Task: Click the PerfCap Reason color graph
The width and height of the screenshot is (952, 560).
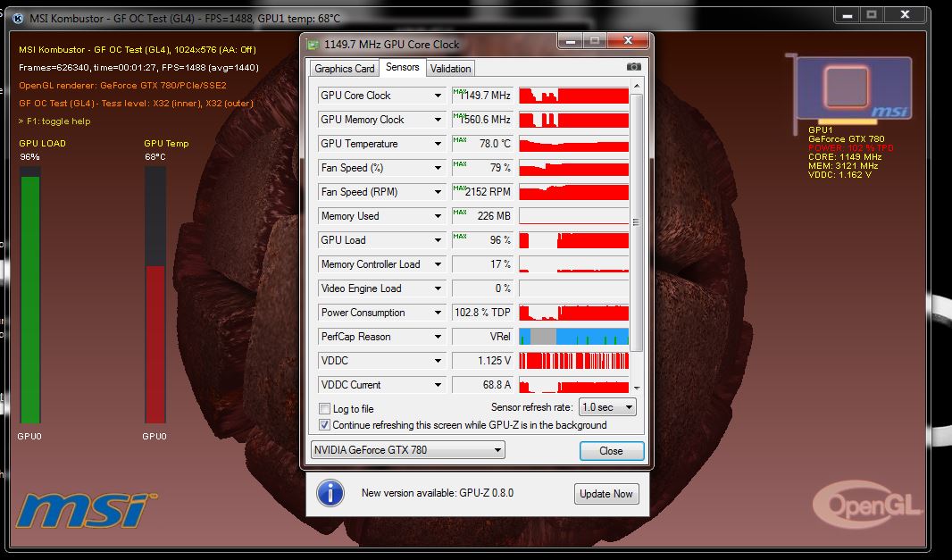Action: (x=573, y=337)
